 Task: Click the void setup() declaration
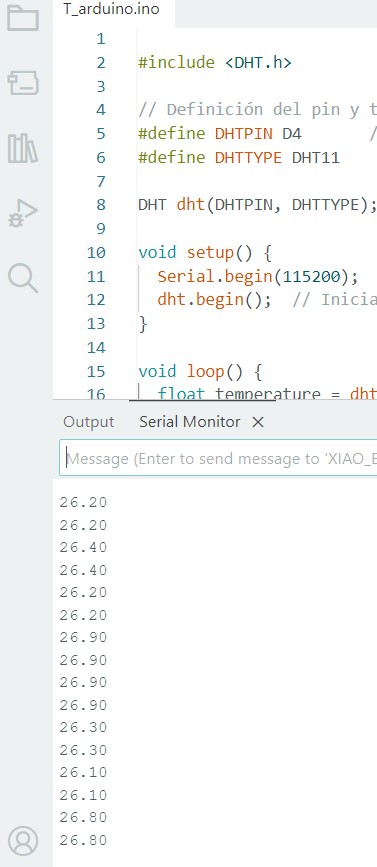[x=205, y=252]
